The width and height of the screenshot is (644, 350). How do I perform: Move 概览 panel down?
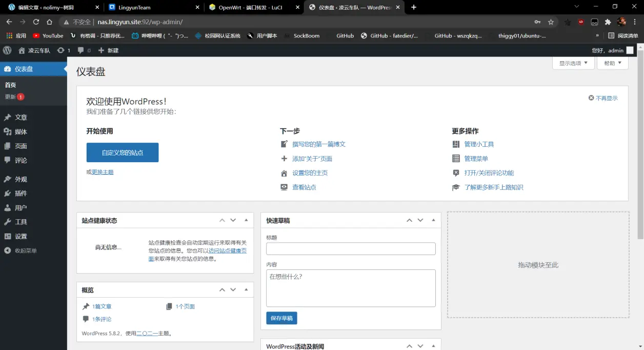(x=233, y=290)
